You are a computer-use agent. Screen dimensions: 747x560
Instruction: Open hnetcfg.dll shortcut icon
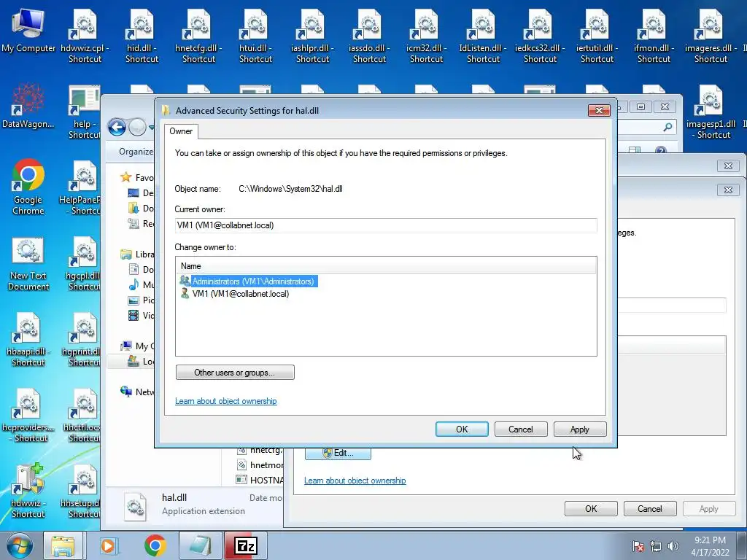point(198,36)
